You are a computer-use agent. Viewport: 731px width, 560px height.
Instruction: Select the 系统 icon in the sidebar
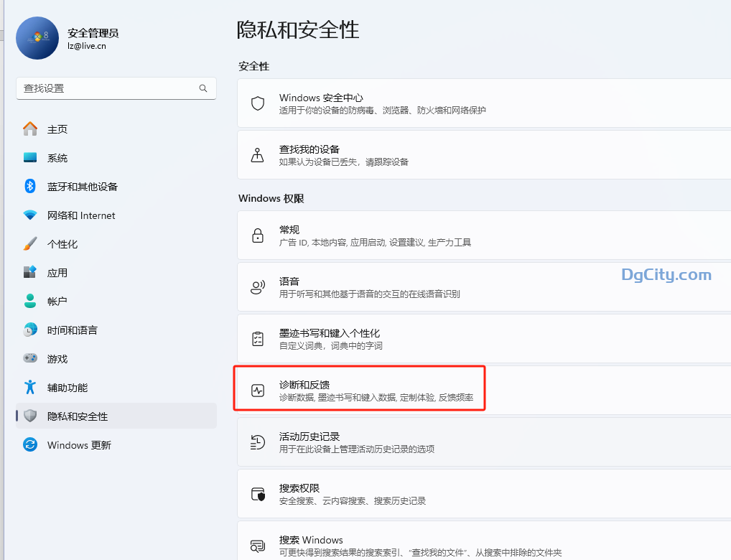tap(31, 157)
